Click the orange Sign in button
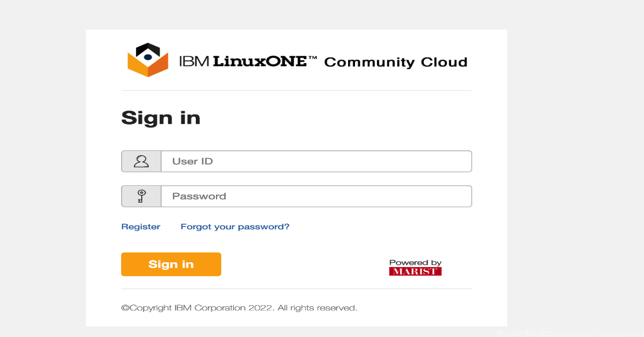Screen dimensions: 644x337 click(x=171, y=265)
